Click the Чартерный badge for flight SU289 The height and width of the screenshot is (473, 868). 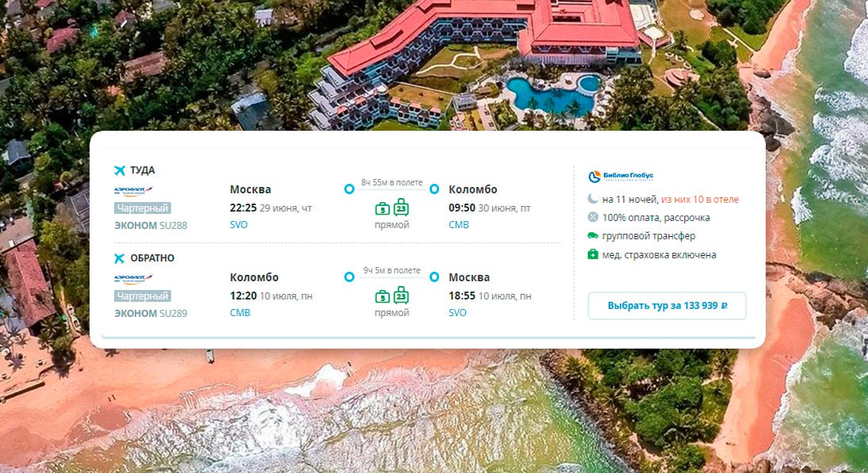(143, 296)
